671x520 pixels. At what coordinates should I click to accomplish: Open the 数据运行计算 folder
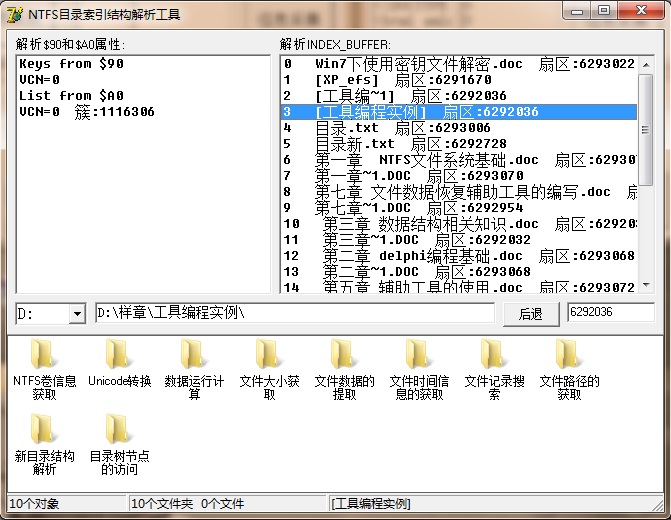194,369
